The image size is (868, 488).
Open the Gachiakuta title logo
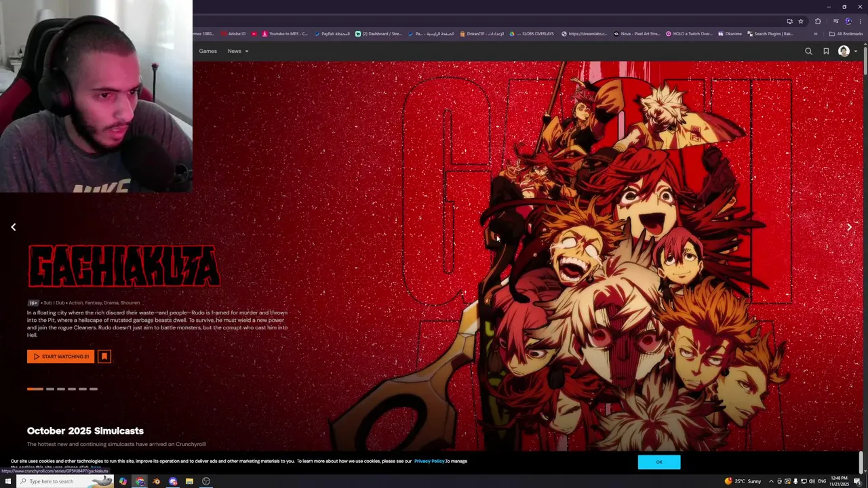[124, 266]
